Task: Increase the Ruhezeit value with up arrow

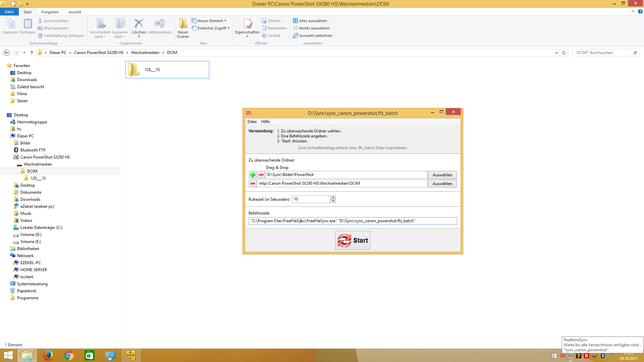Action: point(333,197)
